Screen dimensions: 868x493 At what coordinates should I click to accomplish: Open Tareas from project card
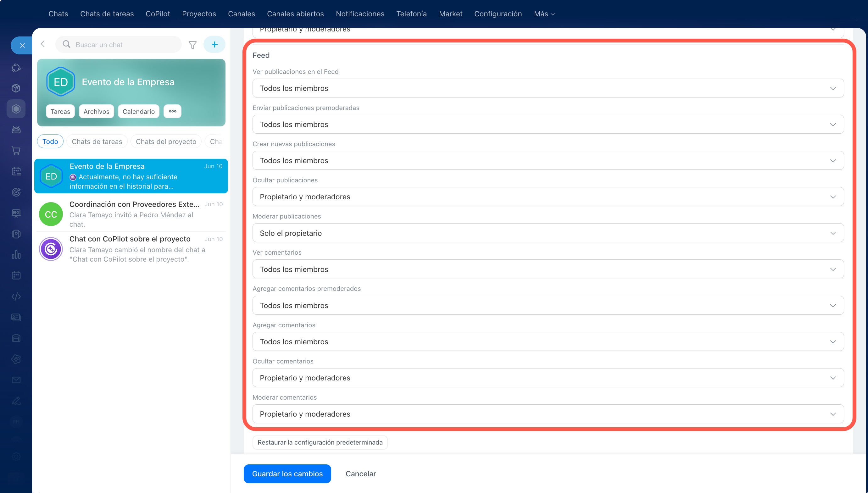point(60,111)
